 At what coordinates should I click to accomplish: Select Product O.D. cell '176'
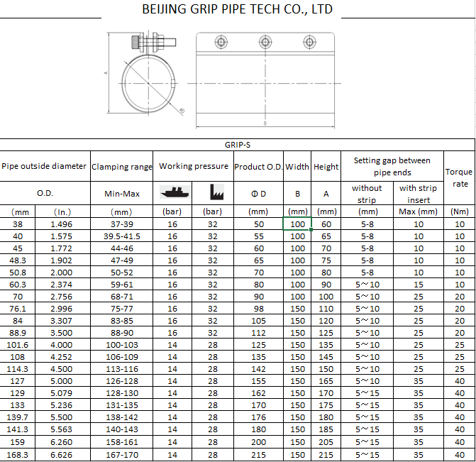click(259, 417)
